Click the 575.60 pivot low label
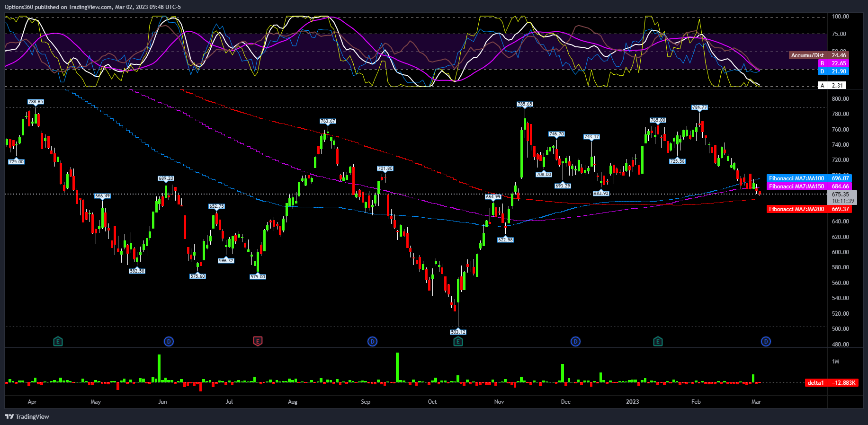Viewport: 868px width, 425px height. 197,276
